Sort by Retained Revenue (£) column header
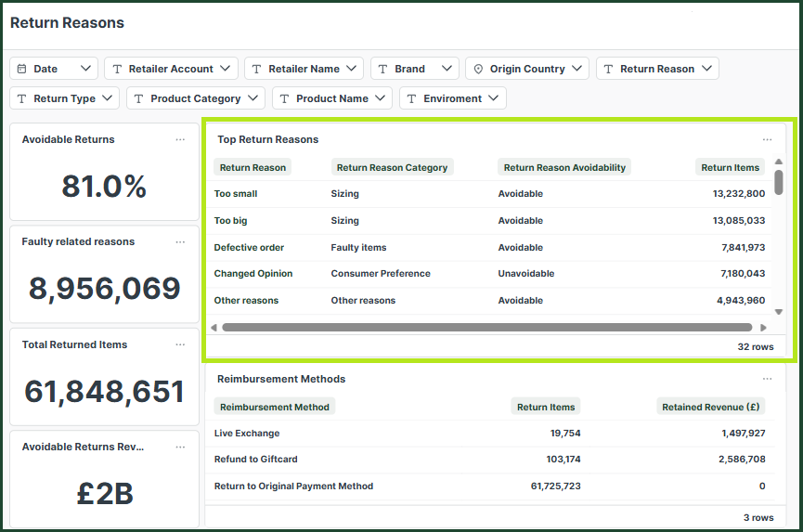Image resolution: width=803 pixels, height=532 pixels. point(710,407)
